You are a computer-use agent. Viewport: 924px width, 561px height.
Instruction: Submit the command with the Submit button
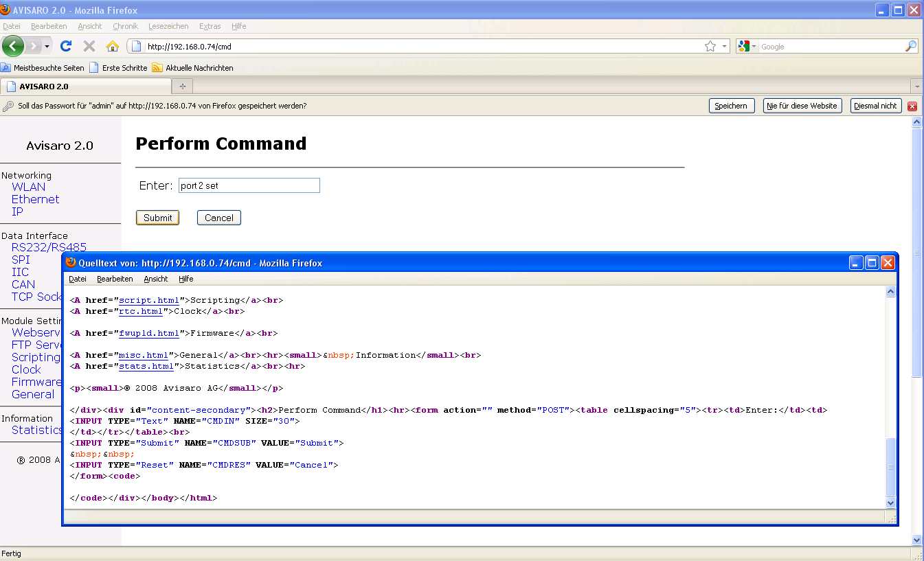click(158, 218)
